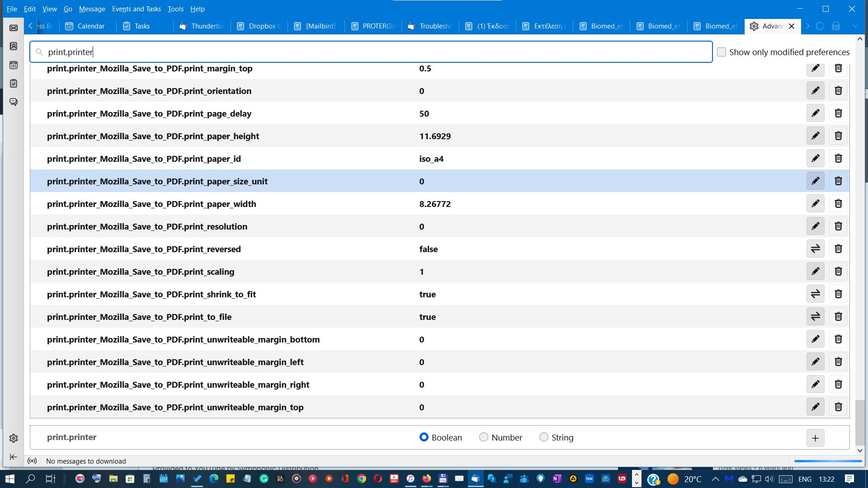Toggle print_reversed boolean value
This screenshot has width=868, height=488.
[x=815, y=249]
